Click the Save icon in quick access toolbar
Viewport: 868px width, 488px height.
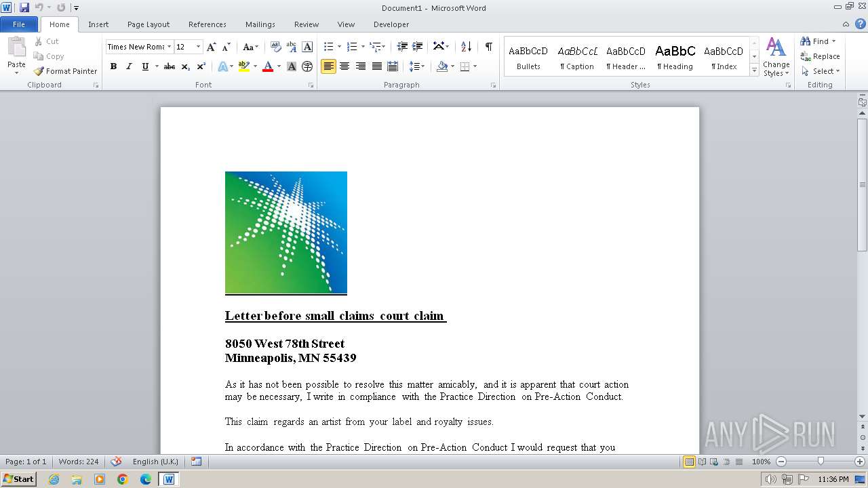(x=24, y=7)
